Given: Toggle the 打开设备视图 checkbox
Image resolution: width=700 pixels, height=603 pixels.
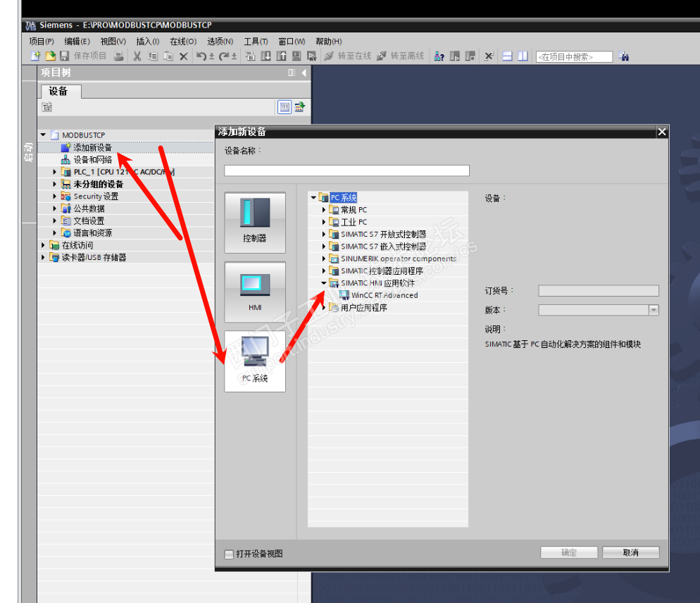Looking at the screenshot, I should coord(229,554).
